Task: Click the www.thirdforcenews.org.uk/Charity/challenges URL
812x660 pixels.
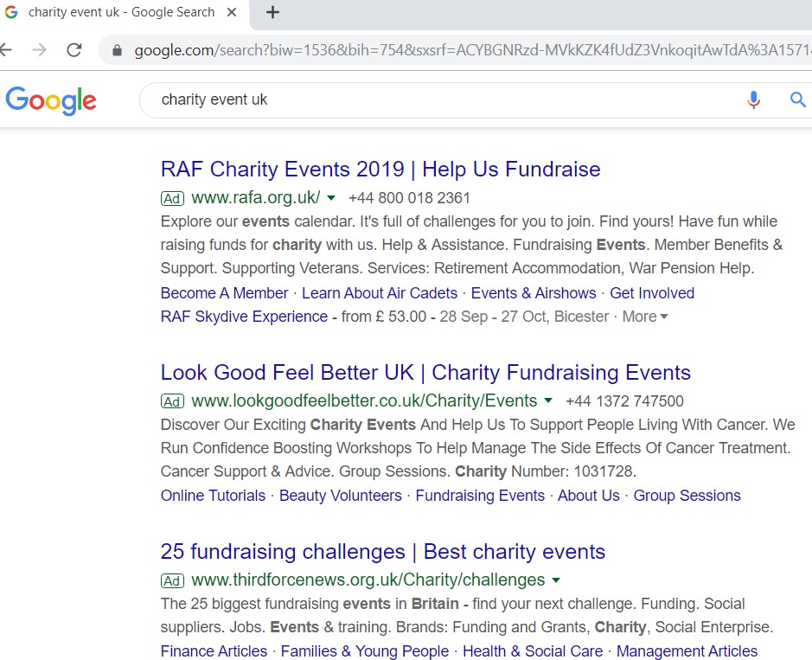Action: [368, 580]
